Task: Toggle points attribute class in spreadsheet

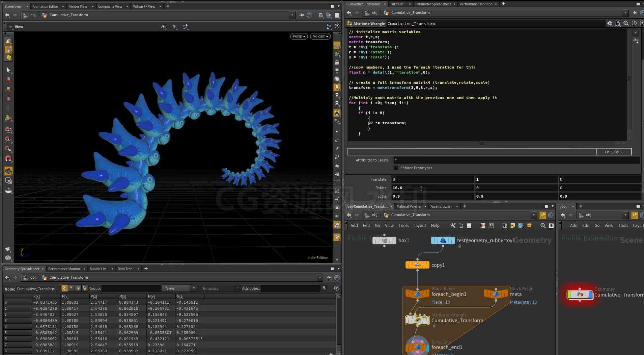Action: click(x=65, y=288)
